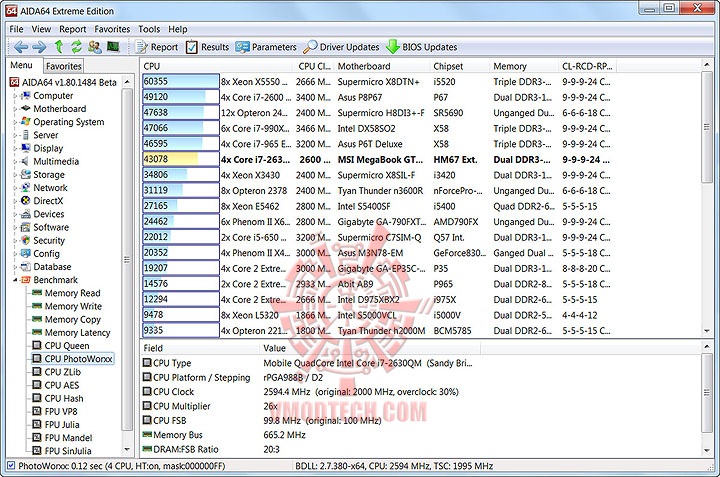
Task: Collapse the Benchmark tree node
Action: 15,280
